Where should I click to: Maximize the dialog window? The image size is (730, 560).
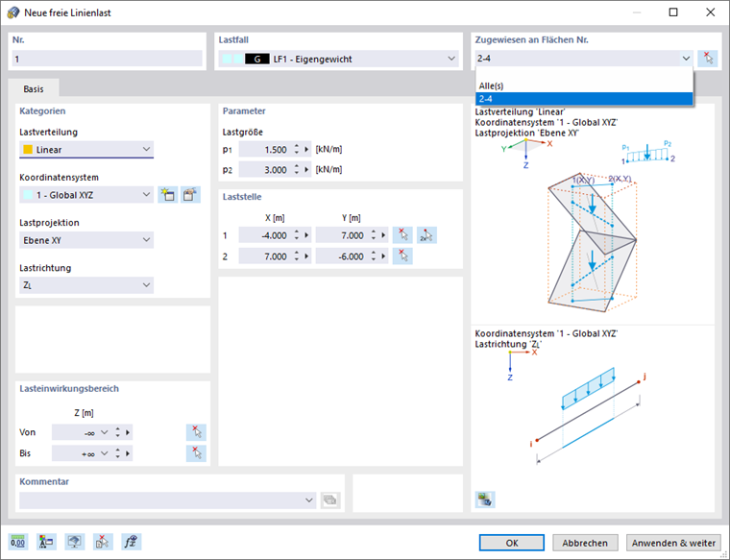[x=673, y=12]
